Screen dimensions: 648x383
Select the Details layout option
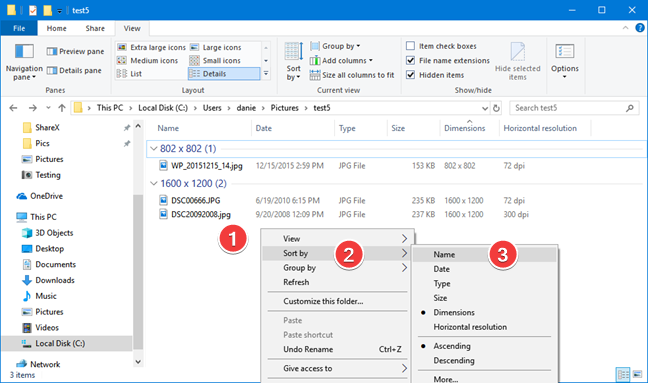click(x=224, y=74)
